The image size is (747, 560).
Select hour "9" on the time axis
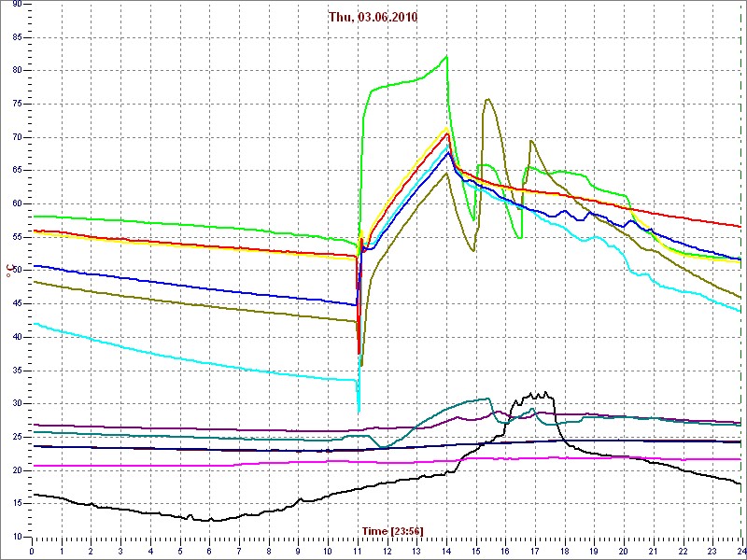298,552
